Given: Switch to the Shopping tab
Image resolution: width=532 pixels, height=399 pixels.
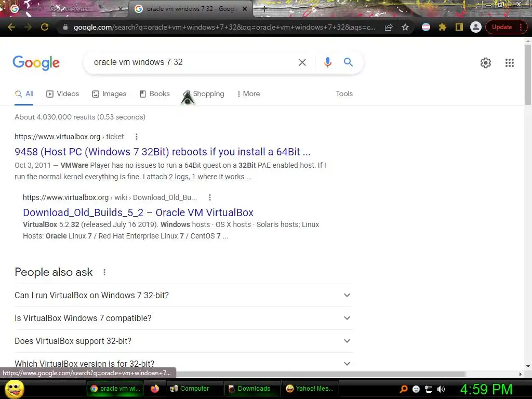Looking at the screenshot, I should [x=204, y=94].
